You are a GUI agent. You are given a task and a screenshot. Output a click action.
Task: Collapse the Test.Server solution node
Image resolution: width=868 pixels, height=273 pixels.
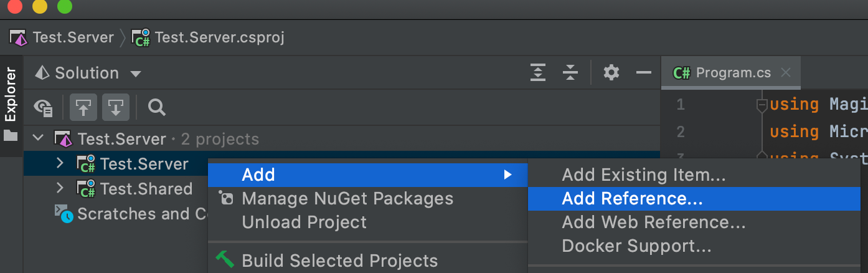[39, 138]
